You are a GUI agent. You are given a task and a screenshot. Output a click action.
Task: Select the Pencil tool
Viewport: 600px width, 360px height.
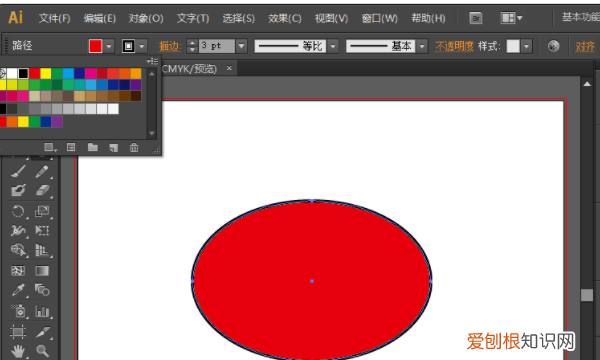42,171
